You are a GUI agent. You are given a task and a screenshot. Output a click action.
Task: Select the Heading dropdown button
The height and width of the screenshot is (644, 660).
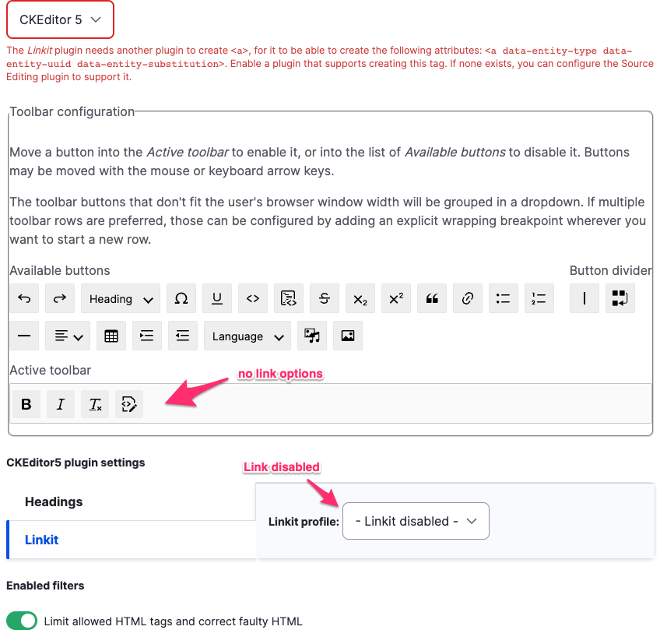(121, 298)
